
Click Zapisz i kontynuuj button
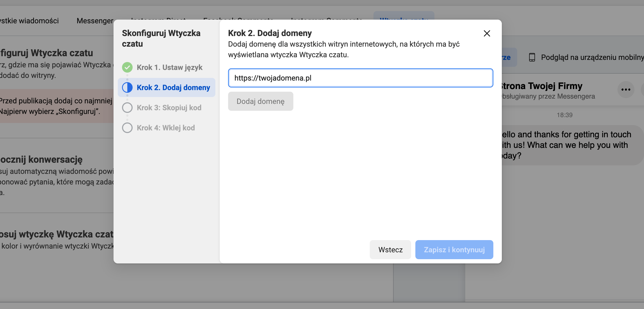(454, 250)
